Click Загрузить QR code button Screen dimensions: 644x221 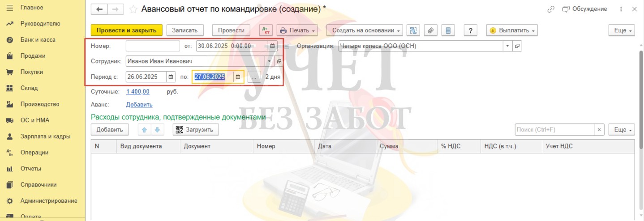click(x=196, y=130)
